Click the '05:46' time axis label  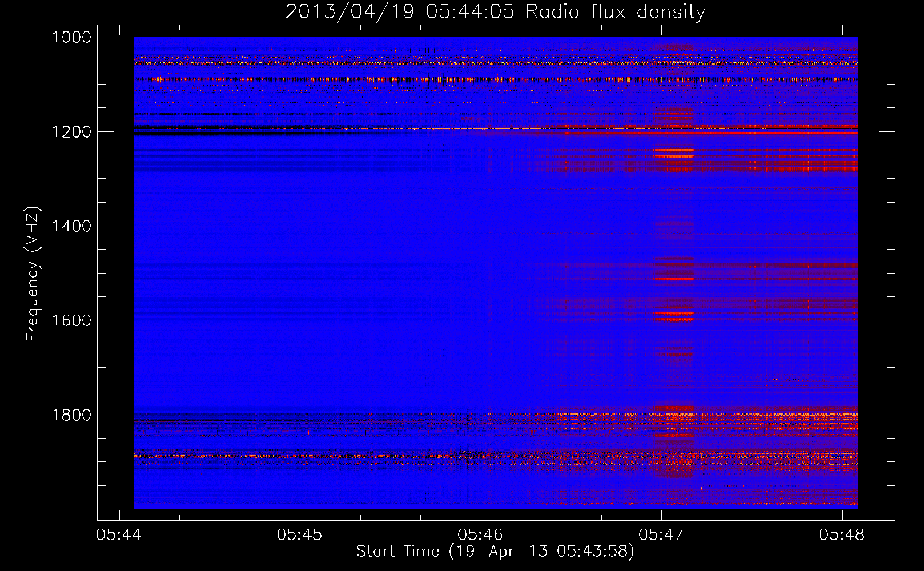(480, 535)
